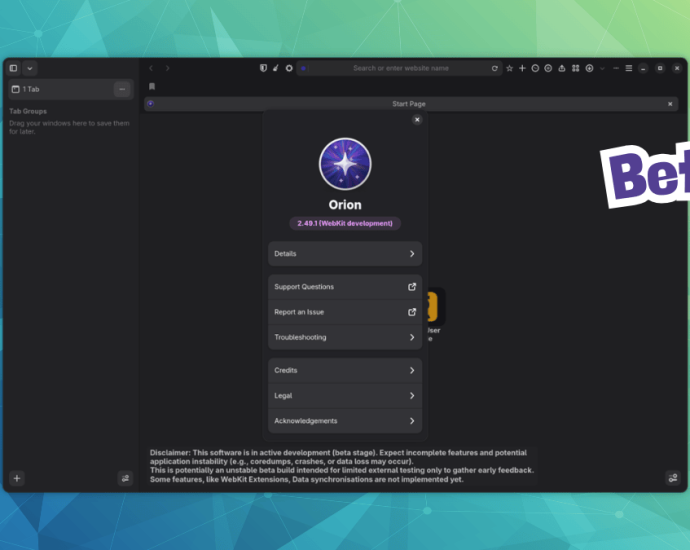Open the privacy shield icon
This screenshot has width=690, height=550.
pyautogui.click(x=263, y=68)
